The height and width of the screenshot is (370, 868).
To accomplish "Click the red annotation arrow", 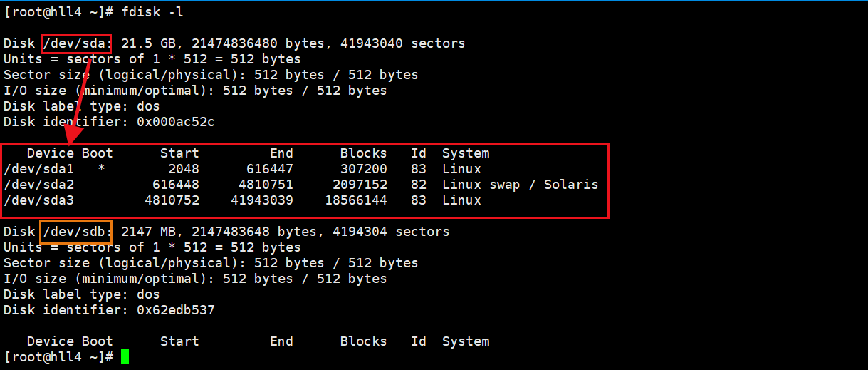I will point(80,100).
